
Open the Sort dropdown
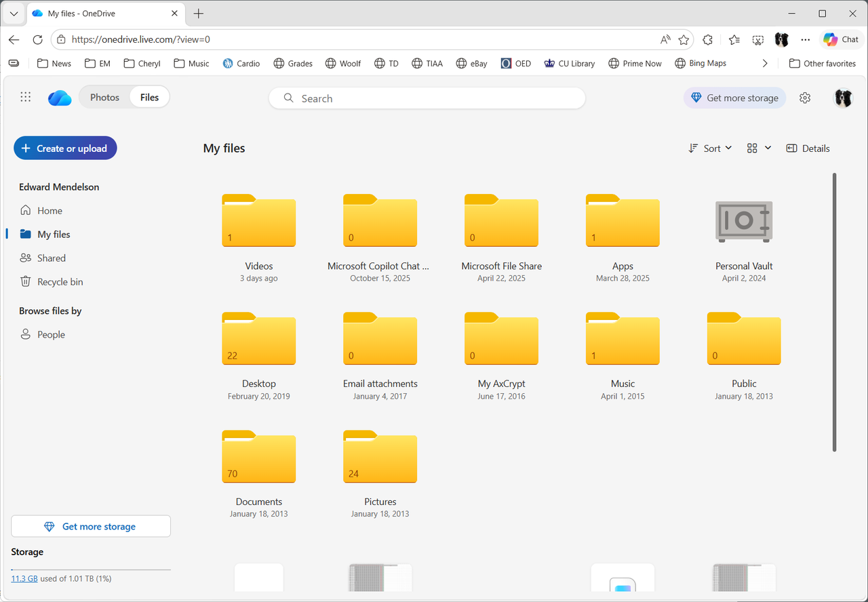pos(710,148)
